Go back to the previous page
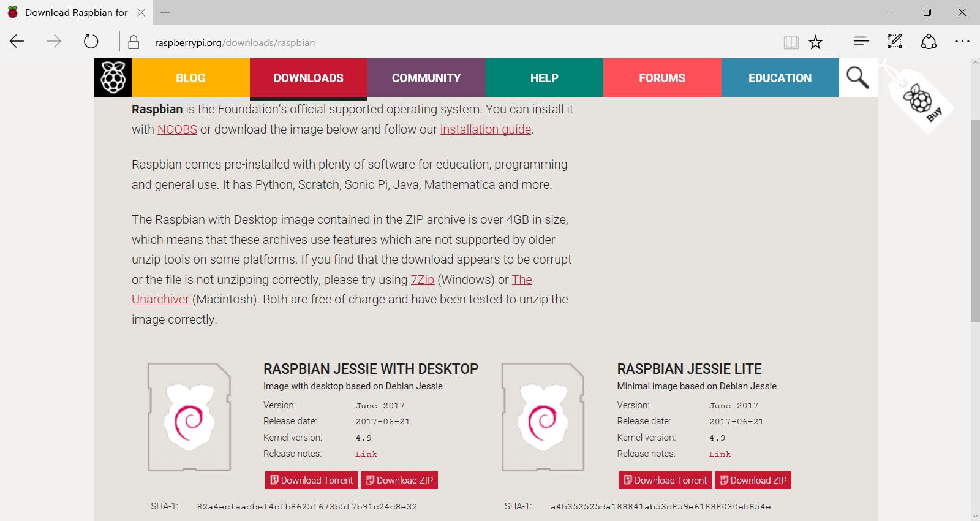980x521 pixels. (17, 42)
